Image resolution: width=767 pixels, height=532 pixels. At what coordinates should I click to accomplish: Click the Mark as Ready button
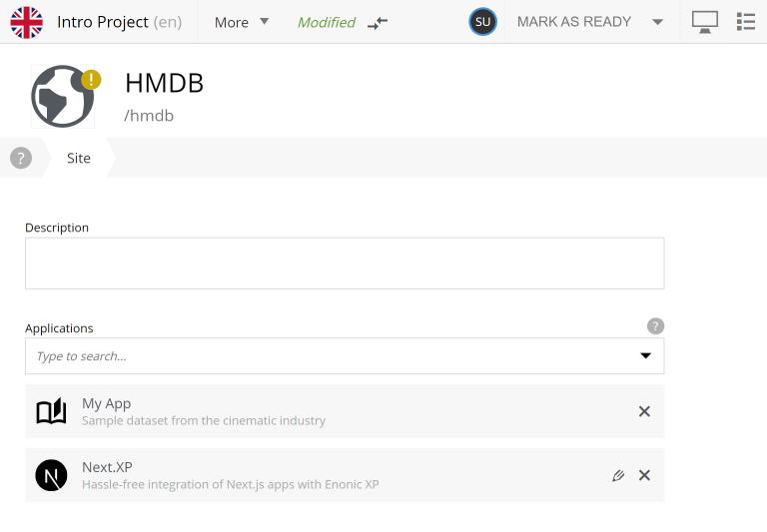point(574,22)
